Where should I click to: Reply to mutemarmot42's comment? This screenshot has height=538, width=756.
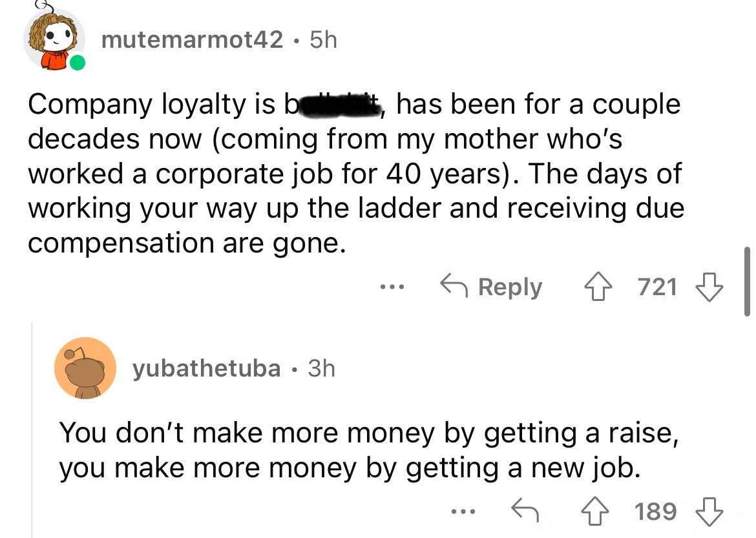[491, 287]
